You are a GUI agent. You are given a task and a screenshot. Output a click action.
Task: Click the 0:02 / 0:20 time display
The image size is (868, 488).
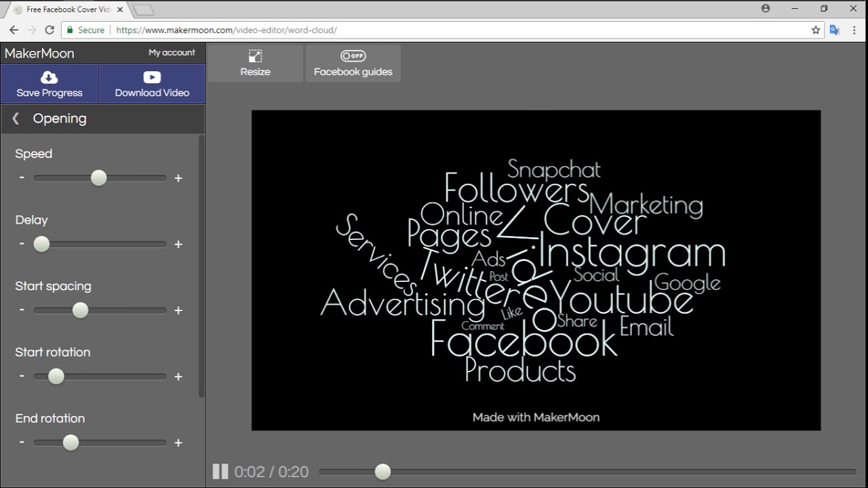271,472
